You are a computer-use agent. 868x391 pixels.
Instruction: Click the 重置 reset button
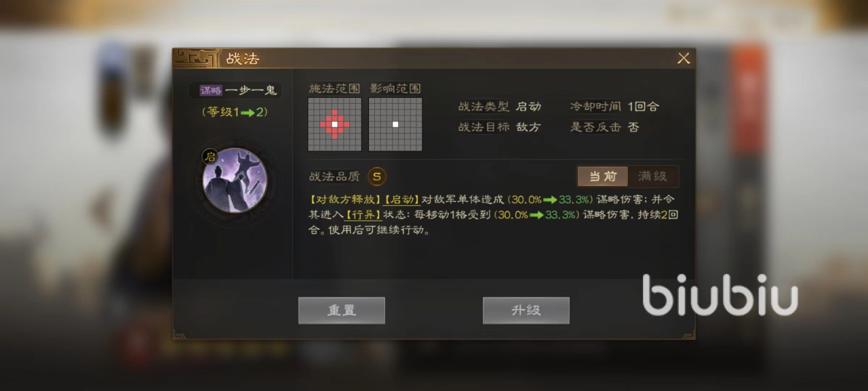click(x=342, y=310)
